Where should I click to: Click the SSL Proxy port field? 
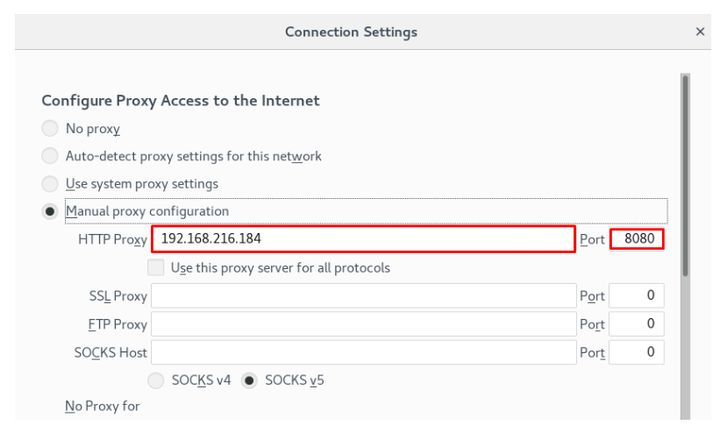point(637,296)
